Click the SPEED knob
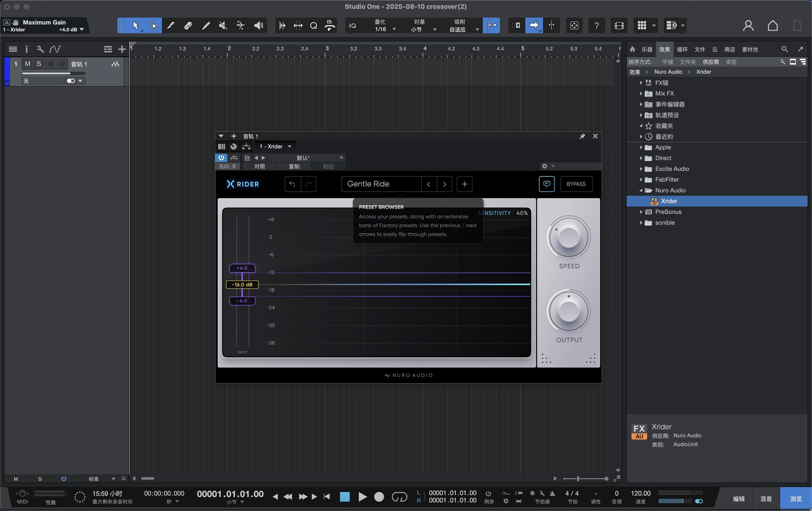812x511 pixels. pos(569,237)
